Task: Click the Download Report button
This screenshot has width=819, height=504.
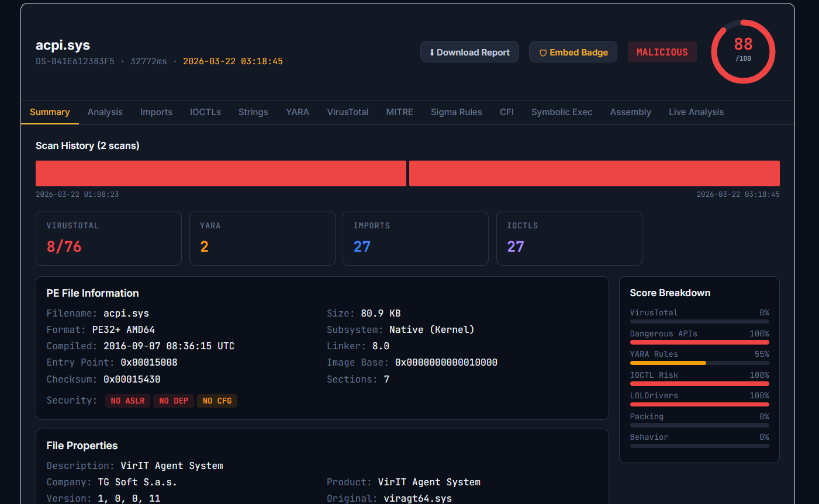Action: [469, 52]
